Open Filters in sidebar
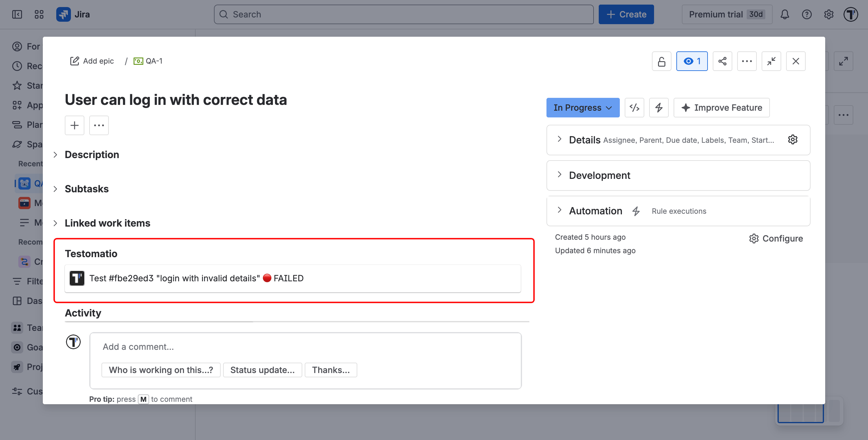The image size is (868, 440). [x=27, y=281]
